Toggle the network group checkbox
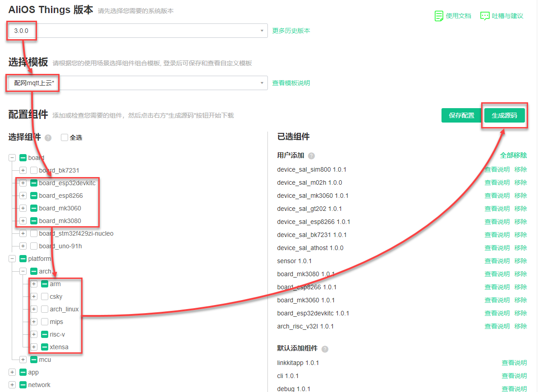This screenshot has height=392, width=538. tap(23, 385)
